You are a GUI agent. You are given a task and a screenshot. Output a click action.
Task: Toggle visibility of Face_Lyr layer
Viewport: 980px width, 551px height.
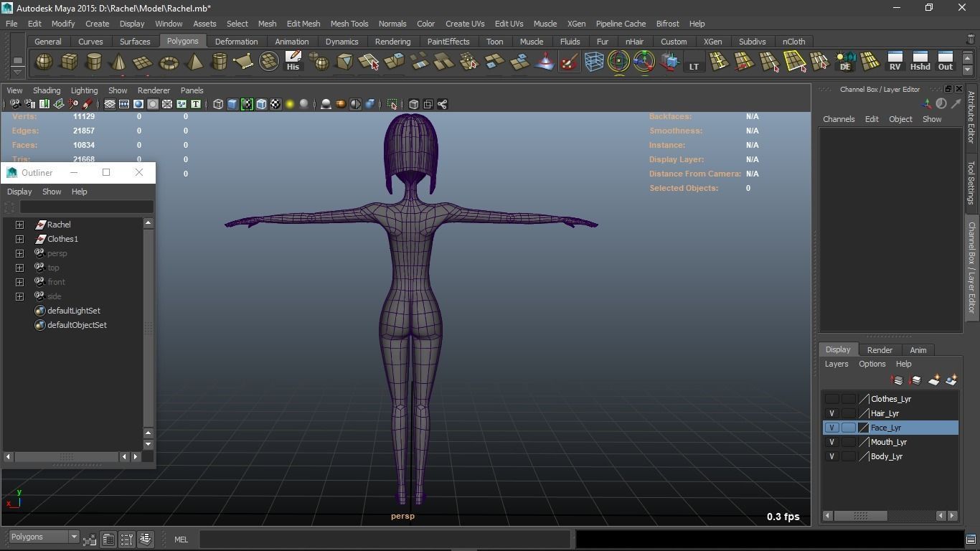click(x=831, y=428)
